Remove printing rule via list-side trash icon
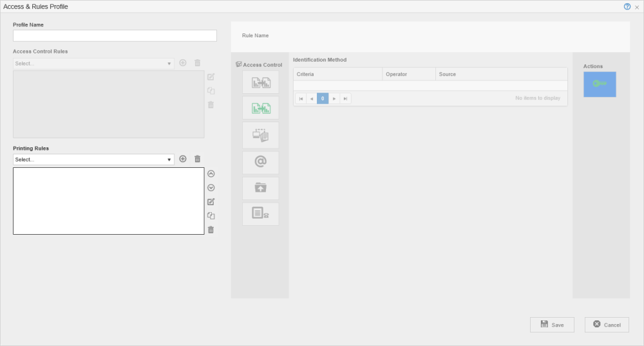 coord(211,230)
